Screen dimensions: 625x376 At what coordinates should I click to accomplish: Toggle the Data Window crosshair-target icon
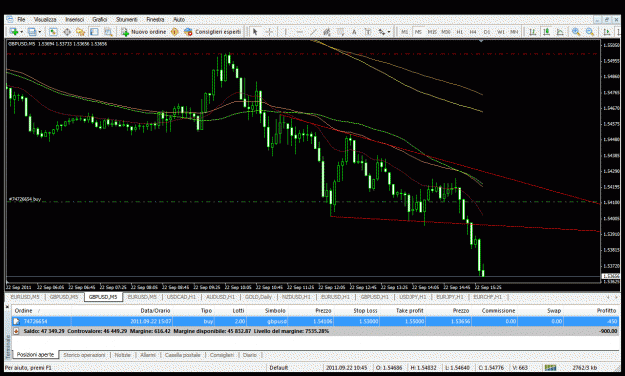pyautogui.click(x=67, y=31)
